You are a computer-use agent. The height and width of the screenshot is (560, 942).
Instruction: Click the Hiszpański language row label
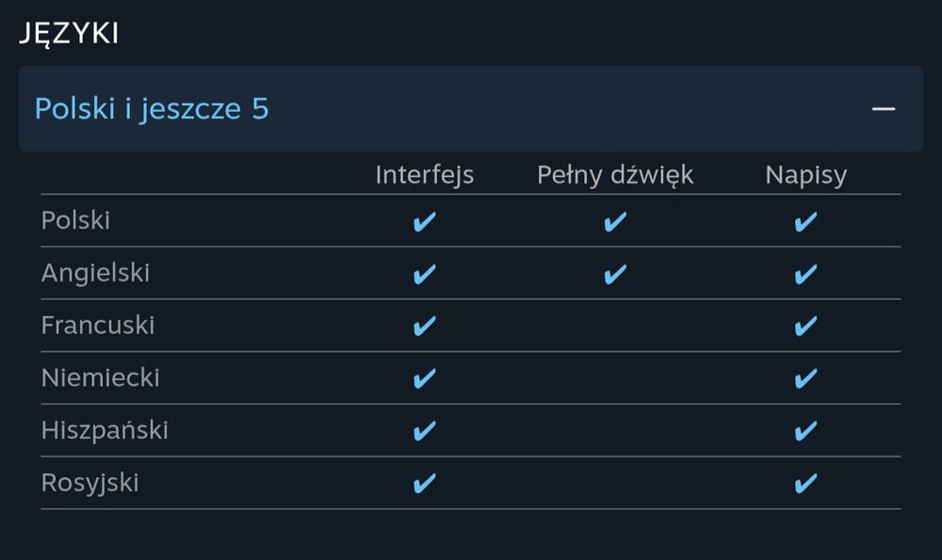coord(105,430)
